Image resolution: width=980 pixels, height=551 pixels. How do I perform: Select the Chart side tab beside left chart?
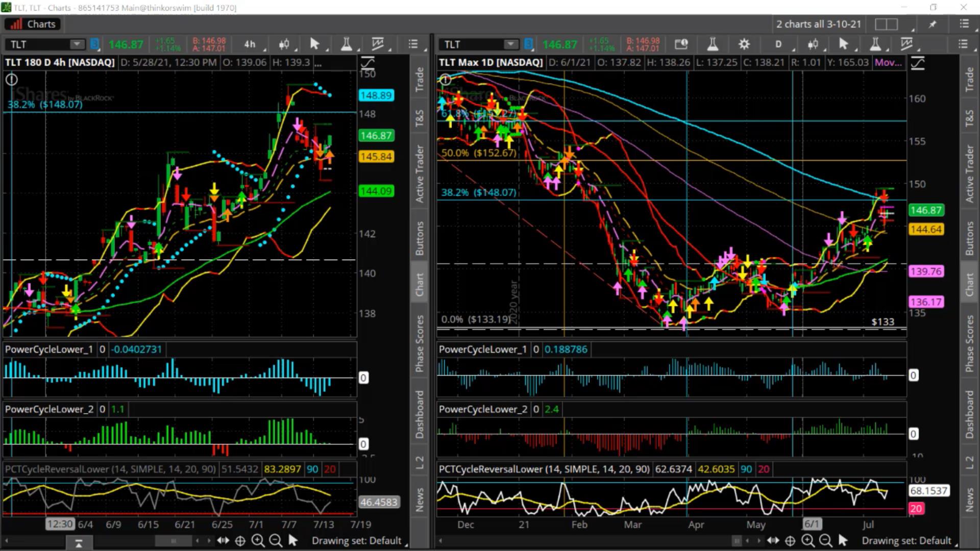click(x=420, y=284)
